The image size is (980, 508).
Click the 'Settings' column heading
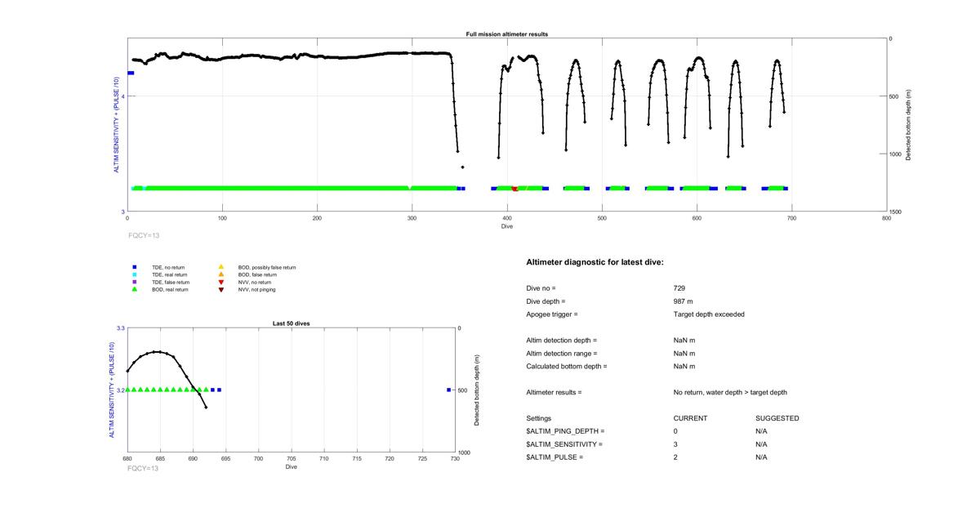[x=538, y=418]
